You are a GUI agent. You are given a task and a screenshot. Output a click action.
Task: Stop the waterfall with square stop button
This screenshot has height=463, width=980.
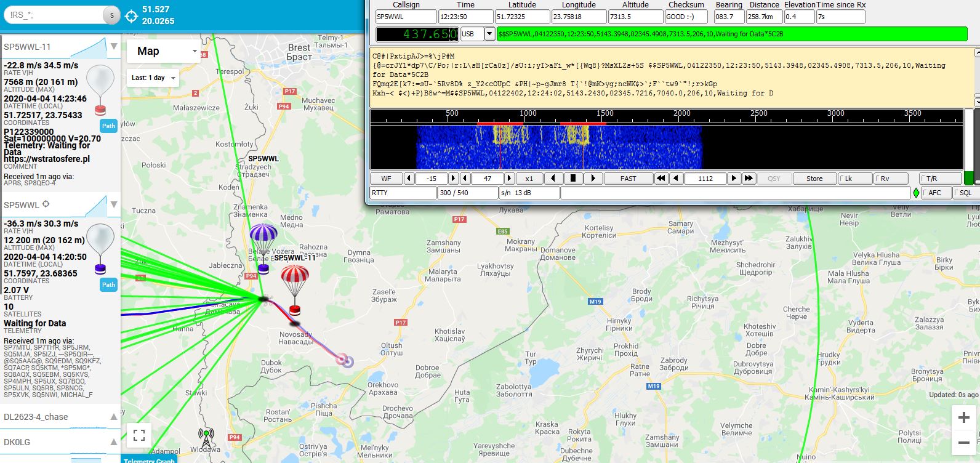pyautogui.click(x=573, y=179)
